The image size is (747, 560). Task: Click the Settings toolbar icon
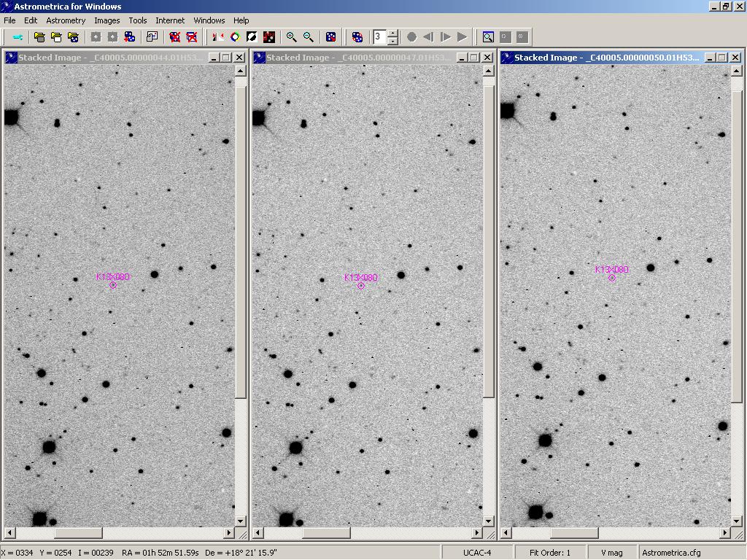[18, 37]
